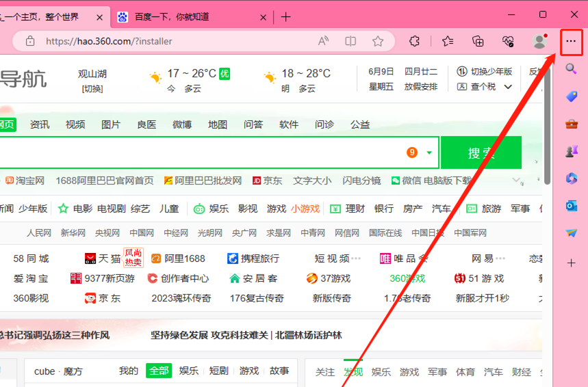Open today's 17 ~ 26°C weather forecast
The width and height of the screenshot is (588, 387).
coord(190,81)
